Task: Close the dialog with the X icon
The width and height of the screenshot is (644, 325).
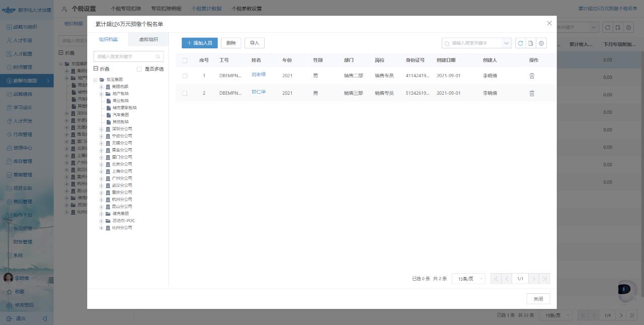Action: (549, 23)
